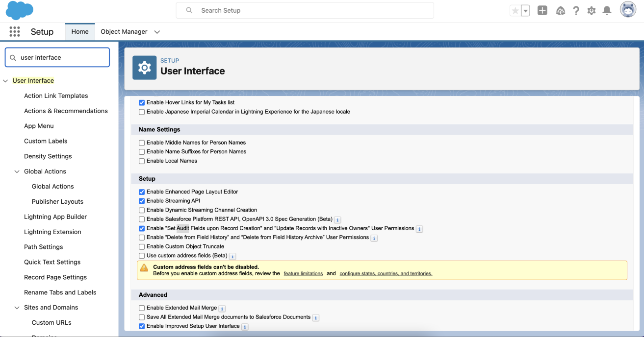Open the user avatar profile menu
This screenshot has width=644, height=337.
(628, 10)
